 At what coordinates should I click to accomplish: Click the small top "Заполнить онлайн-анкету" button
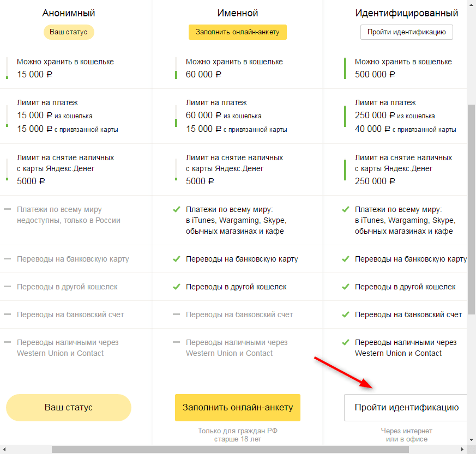pos(237,32)
